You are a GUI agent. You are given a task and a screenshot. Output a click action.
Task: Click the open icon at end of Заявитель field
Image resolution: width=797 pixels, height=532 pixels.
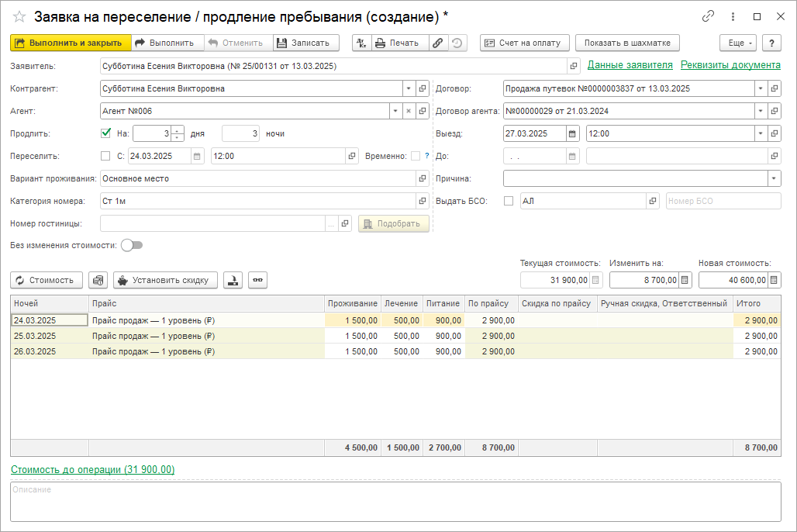(574, 67)
